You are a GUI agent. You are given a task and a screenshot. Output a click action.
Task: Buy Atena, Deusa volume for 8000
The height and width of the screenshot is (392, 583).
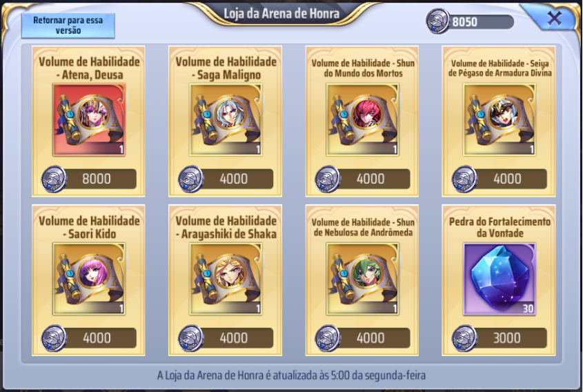[x=89, y=179]
